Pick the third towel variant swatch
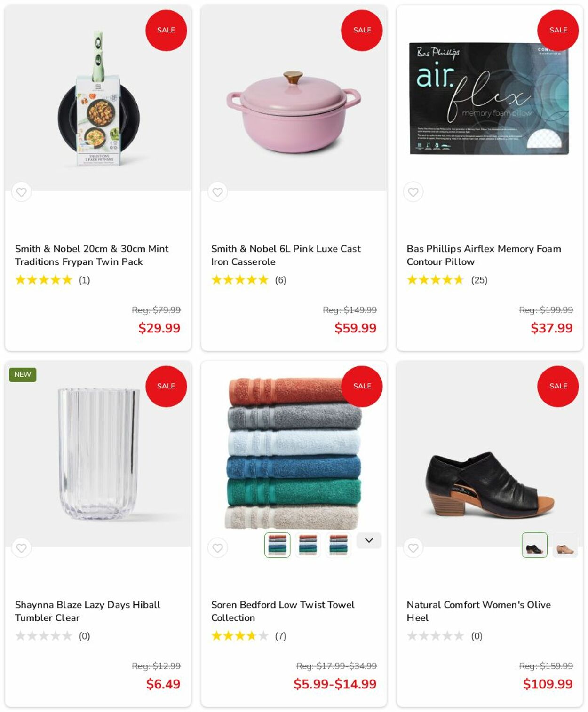Screen dimensions: 588x712 339,545
